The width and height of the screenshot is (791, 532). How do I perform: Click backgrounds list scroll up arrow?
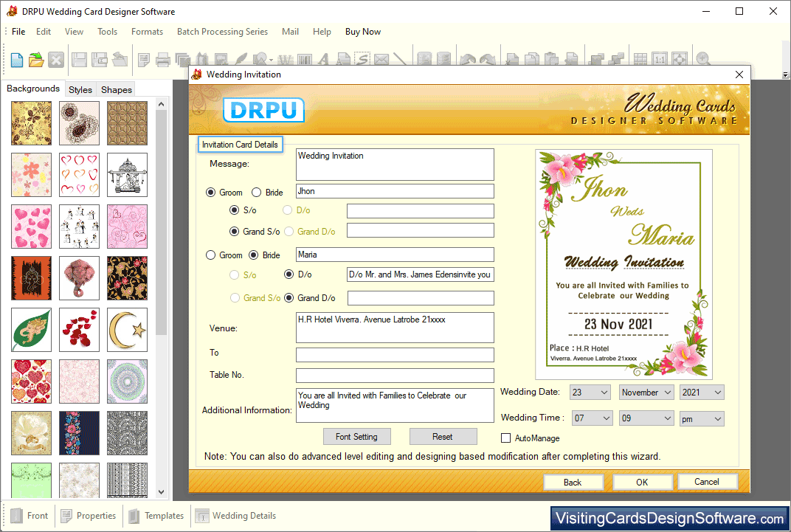161,104
